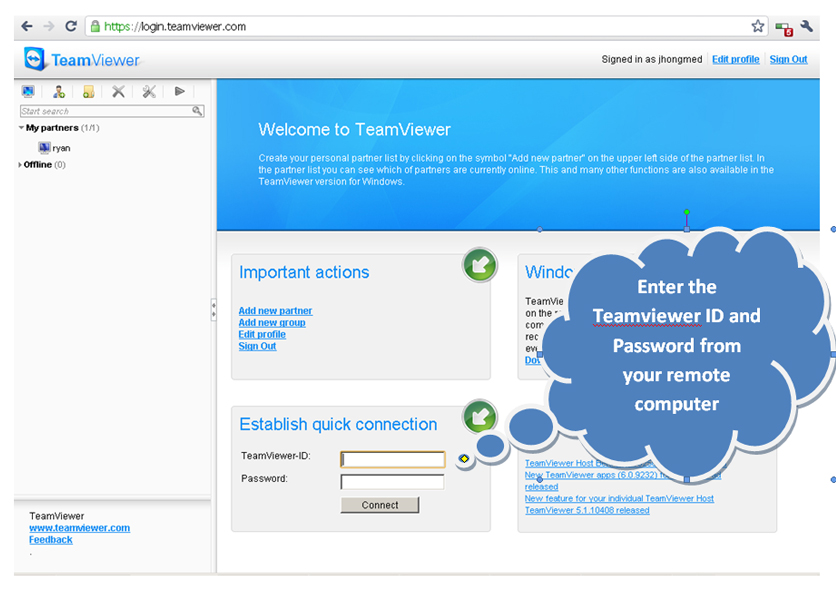Click the add new group folder icon
The image size is (836, 589).
[88, 91]
